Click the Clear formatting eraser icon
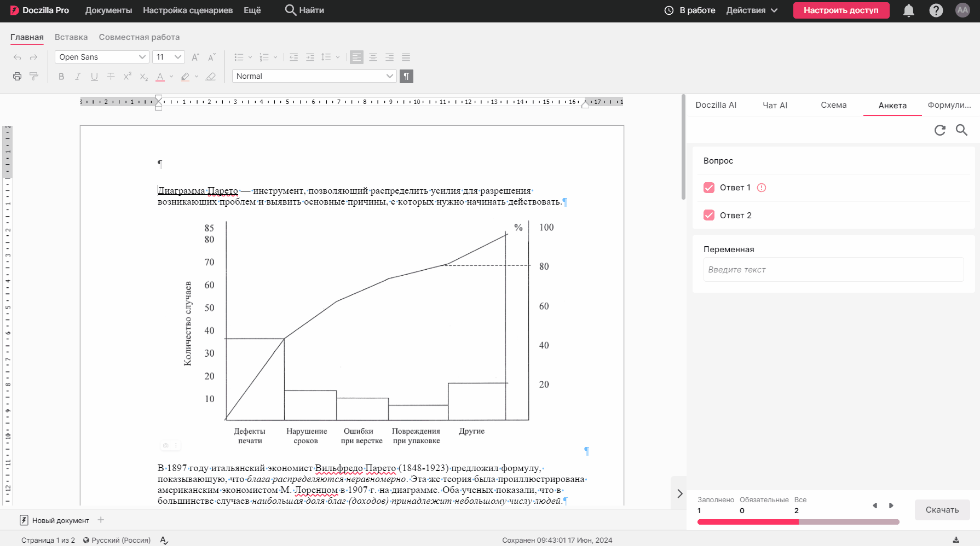This screenshot has height=546, width=980. coord(211,77)
